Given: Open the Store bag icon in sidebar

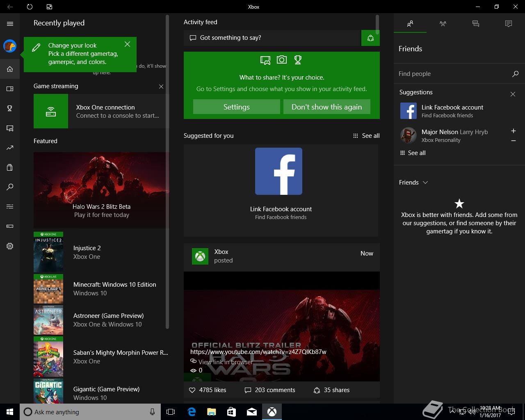Looking at the screenshot, I should pyautogui.click(x=10, y=167).
